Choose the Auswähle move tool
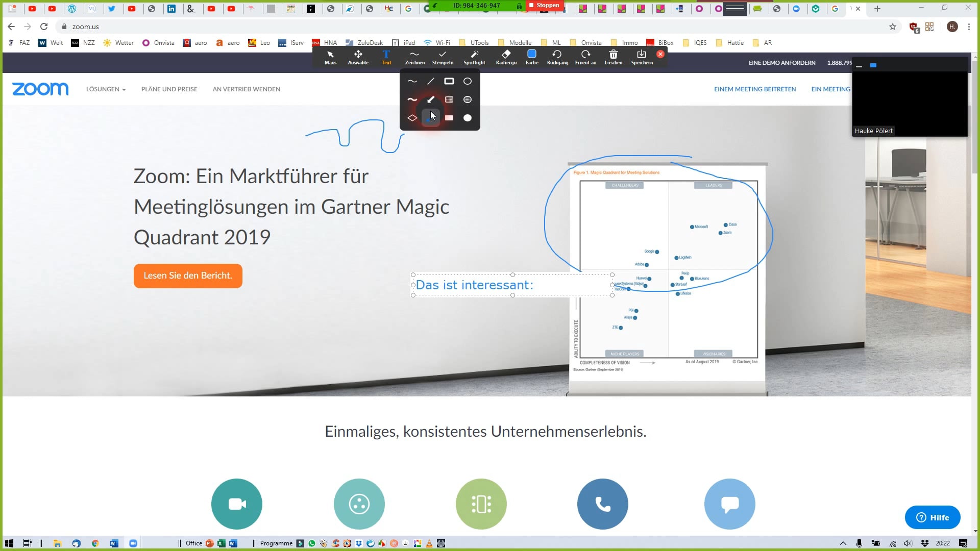The image size is (980, 551). (x=358, y=57)
